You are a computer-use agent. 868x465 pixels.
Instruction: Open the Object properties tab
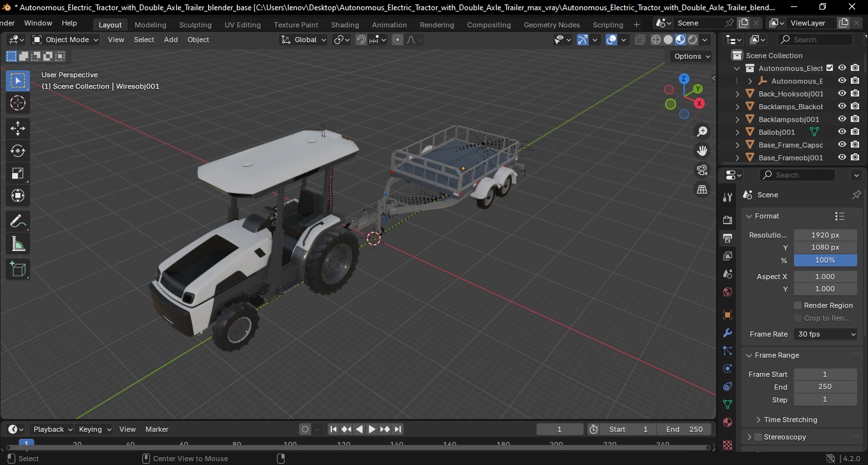tap(728, 315)
